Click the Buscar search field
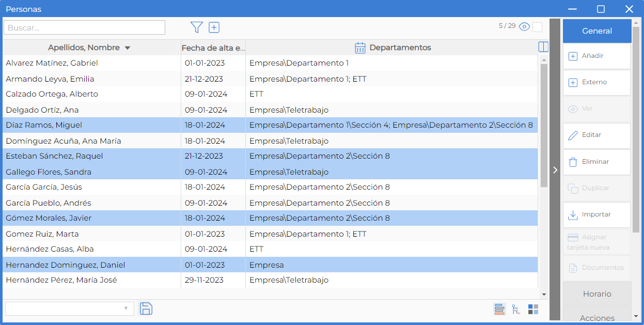Image resolution: width=644 pixels, height=325 pixels. coord(84,27)
